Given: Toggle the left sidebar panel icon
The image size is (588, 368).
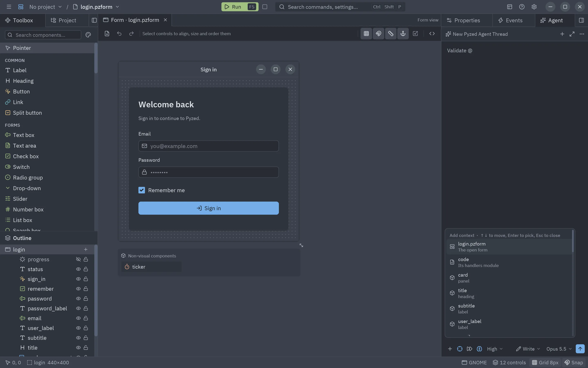Looking at the screenshot, I should pyautogui.click(x=94, y=20).
